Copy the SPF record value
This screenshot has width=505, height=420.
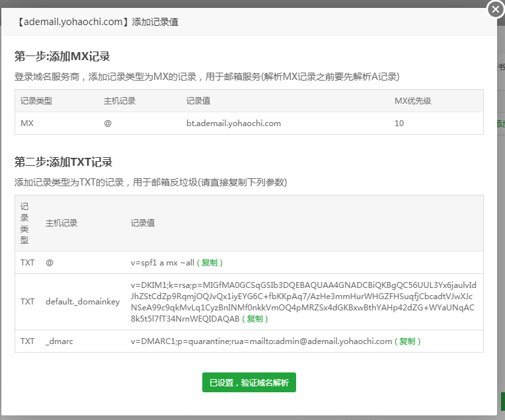click(x=212, y=263)
